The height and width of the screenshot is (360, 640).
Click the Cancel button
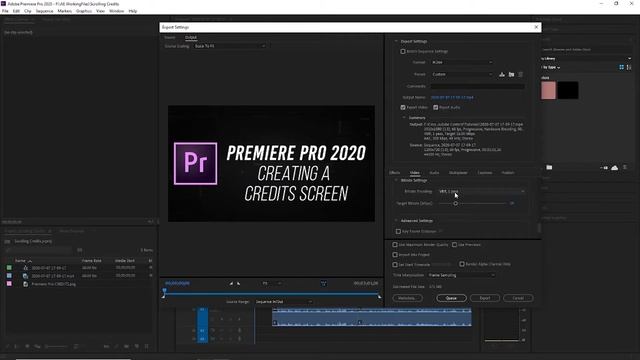coord(518,298)
